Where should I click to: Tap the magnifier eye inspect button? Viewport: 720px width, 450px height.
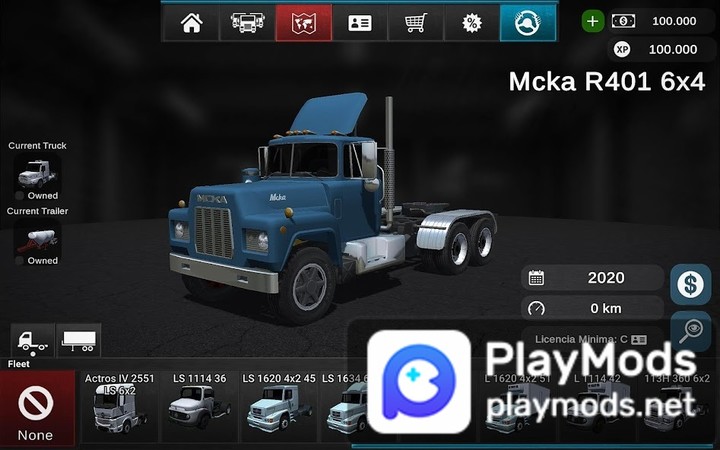tap(690, 332)
